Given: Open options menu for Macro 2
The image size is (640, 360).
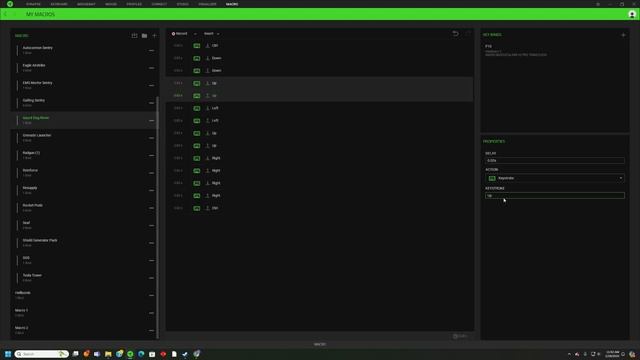Looking at the screenshot, I should pyautogui.click(x=151, y=331).
